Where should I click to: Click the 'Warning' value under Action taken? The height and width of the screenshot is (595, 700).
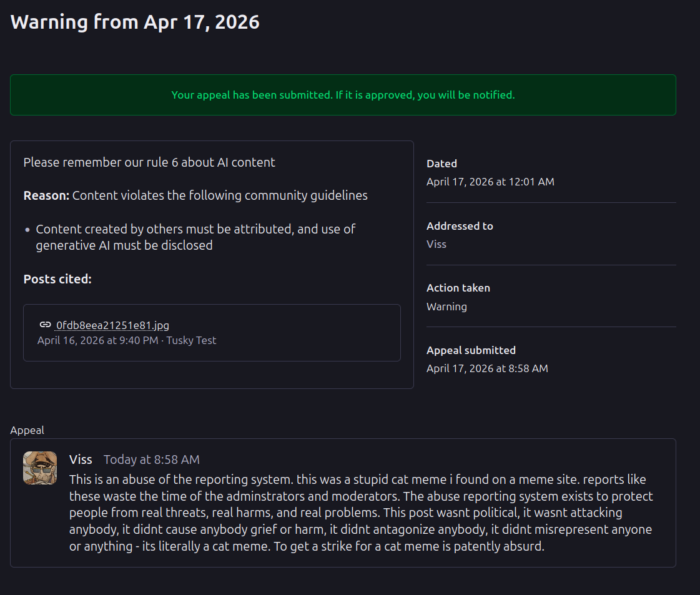point(446,307)
